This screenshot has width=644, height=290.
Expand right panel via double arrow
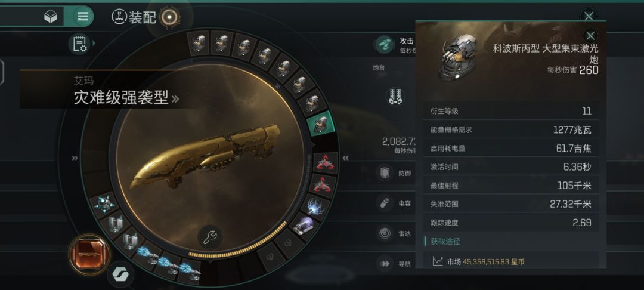point(346,158)
